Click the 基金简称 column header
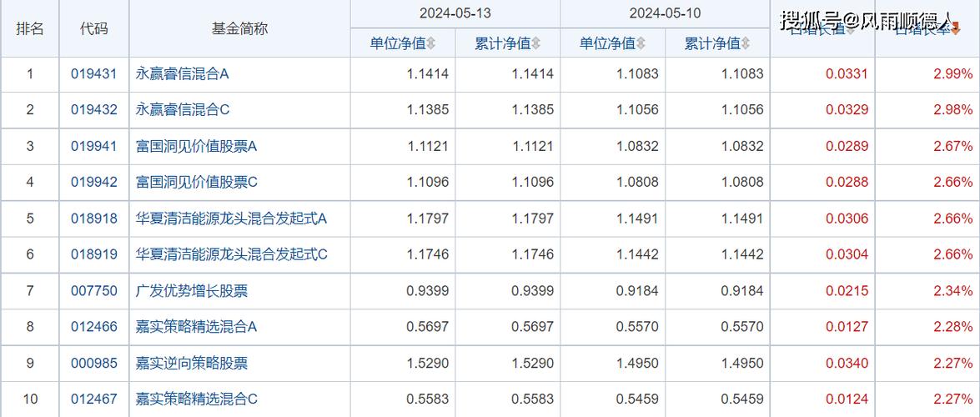Screen dimensions: 980x417 click(239, 28)
